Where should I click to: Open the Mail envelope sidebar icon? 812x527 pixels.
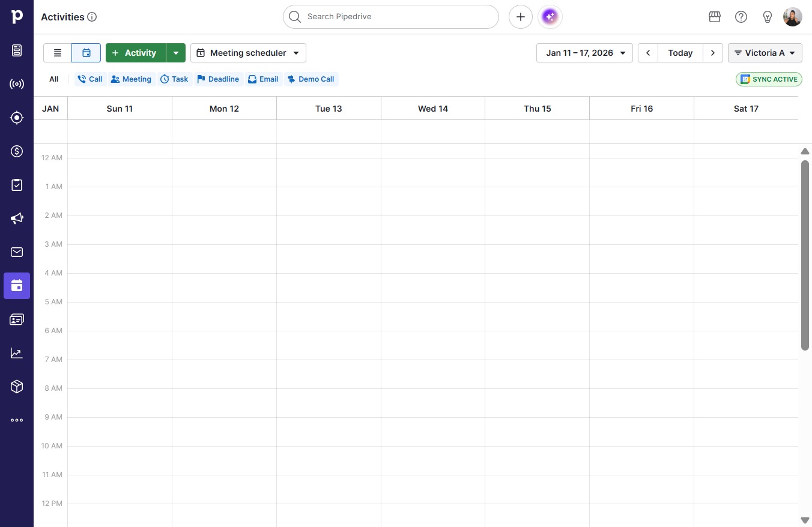(x=17, y=252)
